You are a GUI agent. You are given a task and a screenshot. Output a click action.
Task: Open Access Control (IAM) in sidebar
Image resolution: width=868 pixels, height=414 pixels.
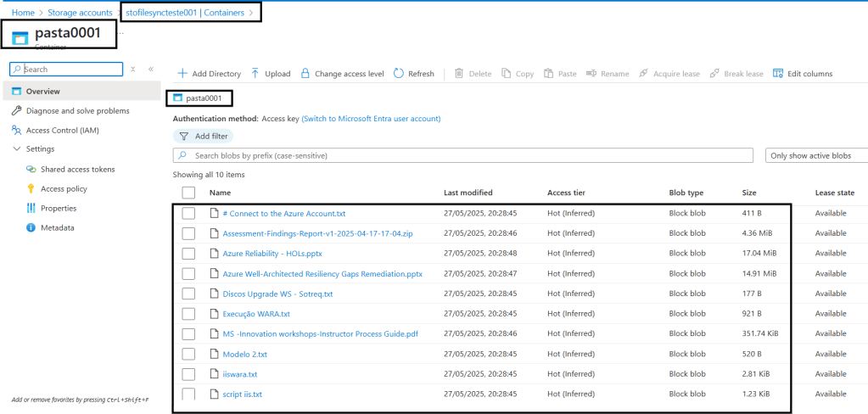click(63, 130)
